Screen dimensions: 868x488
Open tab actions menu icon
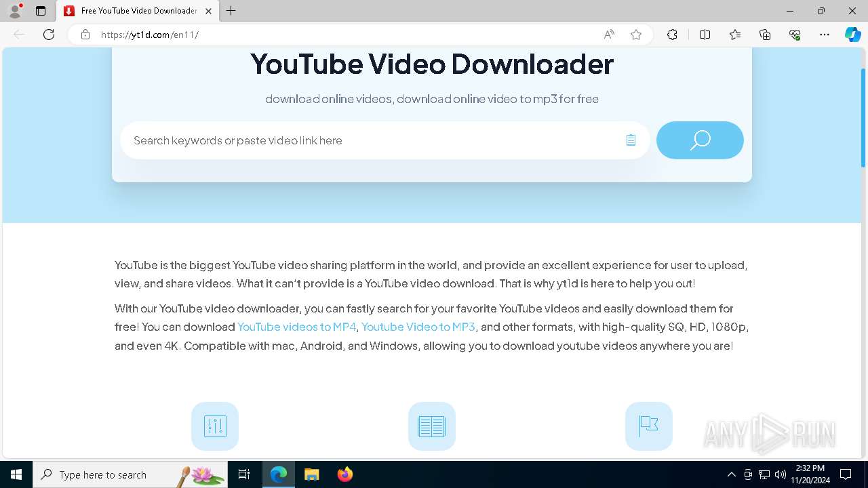[x=41, y=11]
